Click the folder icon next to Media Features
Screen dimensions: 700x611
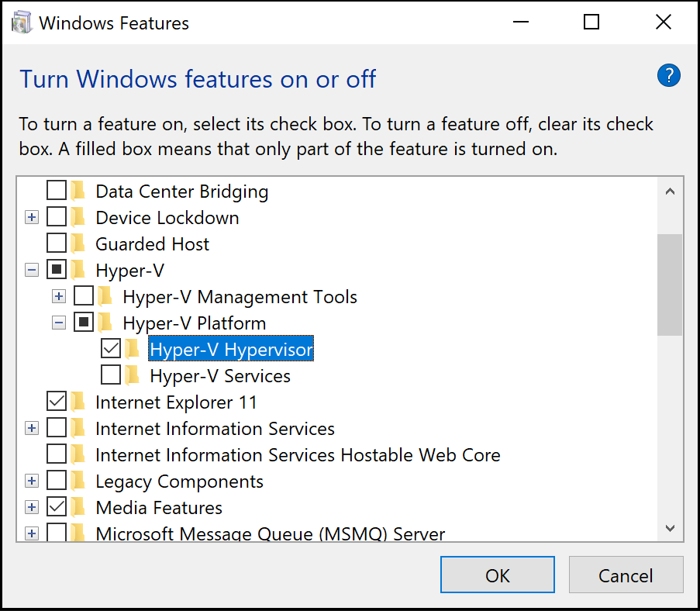click(78, 508)
